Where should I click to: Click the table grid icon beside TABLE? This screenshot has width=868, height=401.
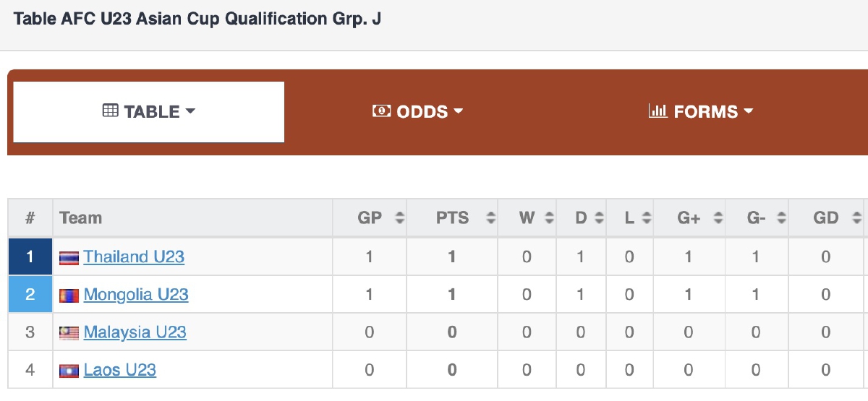(x=111, y=111)
